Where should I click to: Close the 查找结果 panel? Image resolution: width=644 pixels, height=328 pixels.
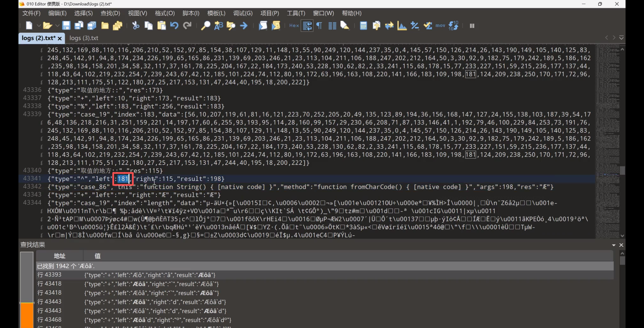(x=621, y=245)
